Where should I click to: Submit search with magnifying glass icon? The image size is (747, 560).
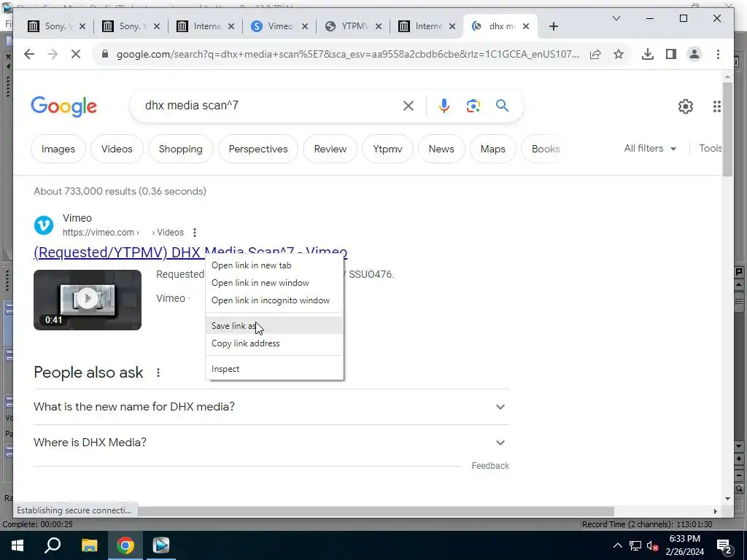(x=502, y=105)
